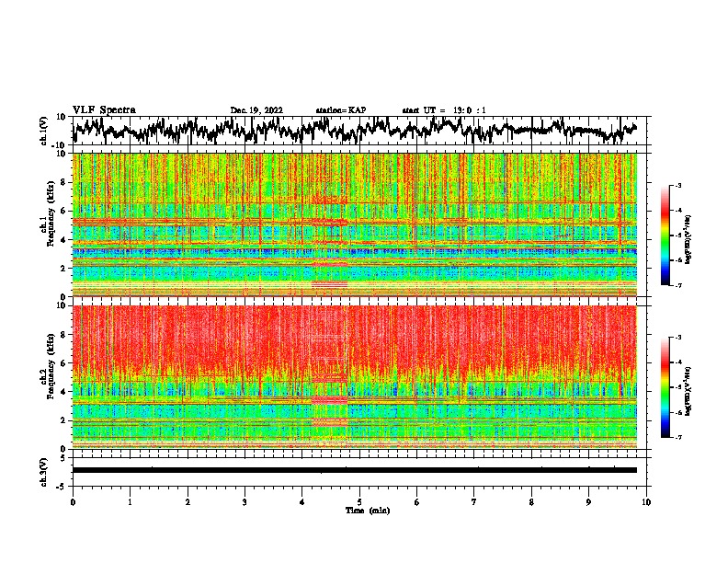The image size is (728, 563).
Task: Click the ch.1(V) axis label
Action: pyautogui.click(x=44, y=131)
